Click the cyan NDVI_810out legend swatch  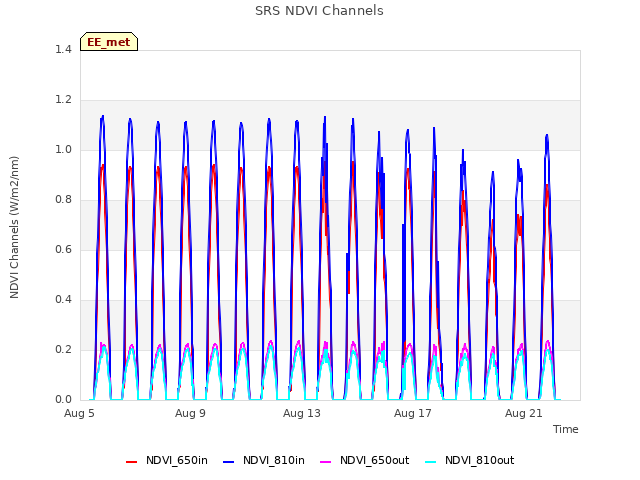point(431,462)
